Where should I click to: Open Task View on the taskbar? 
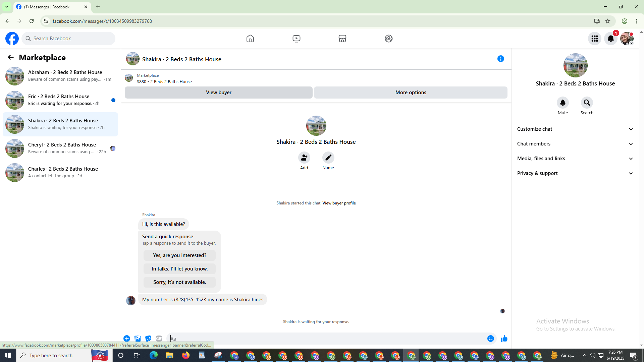point(137,355)
